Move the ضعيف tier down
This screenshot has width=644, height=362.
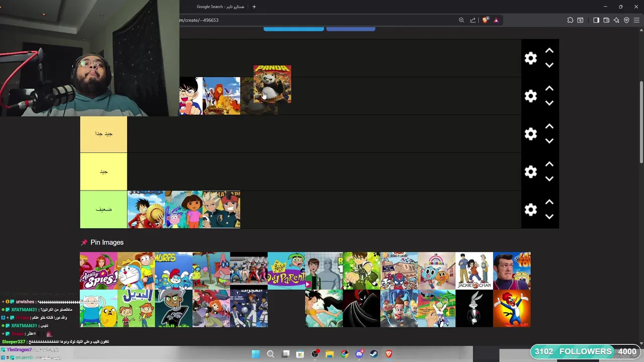549,217
